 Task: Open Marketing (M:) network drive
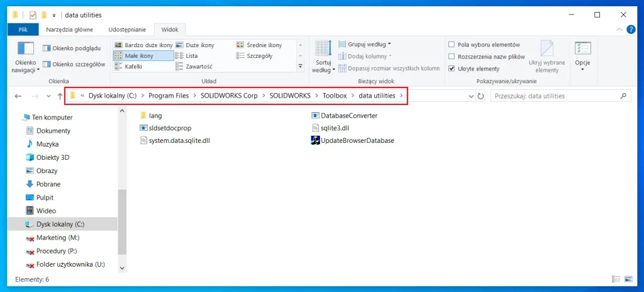pyautogui.click(x=52, y=238)
